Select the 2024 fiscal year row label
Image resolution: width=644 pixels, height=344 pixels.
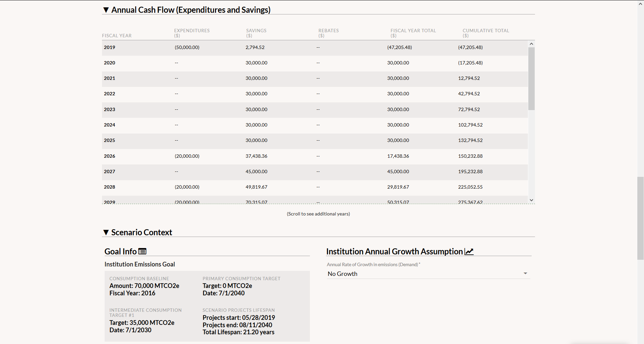point(109,125)
